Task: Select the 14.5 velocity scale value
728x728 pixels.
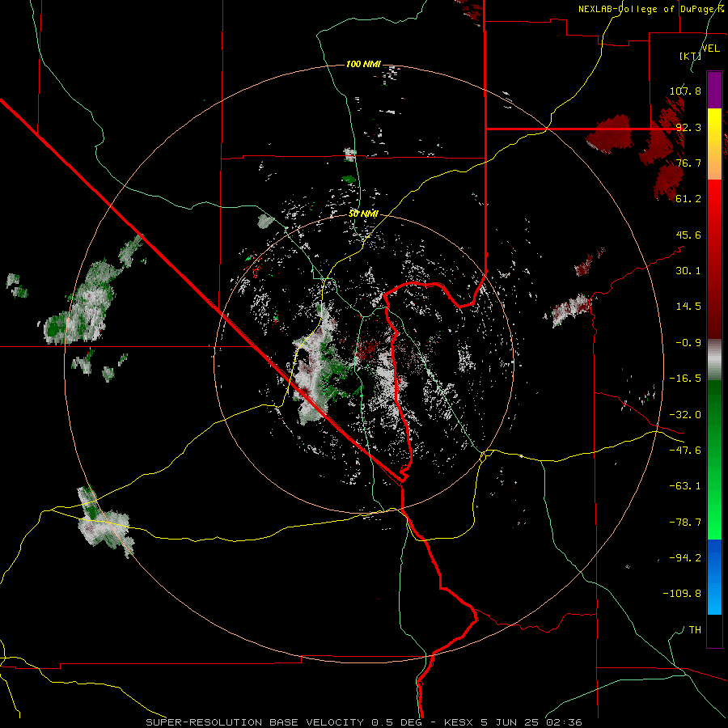Action: point(688,307)
